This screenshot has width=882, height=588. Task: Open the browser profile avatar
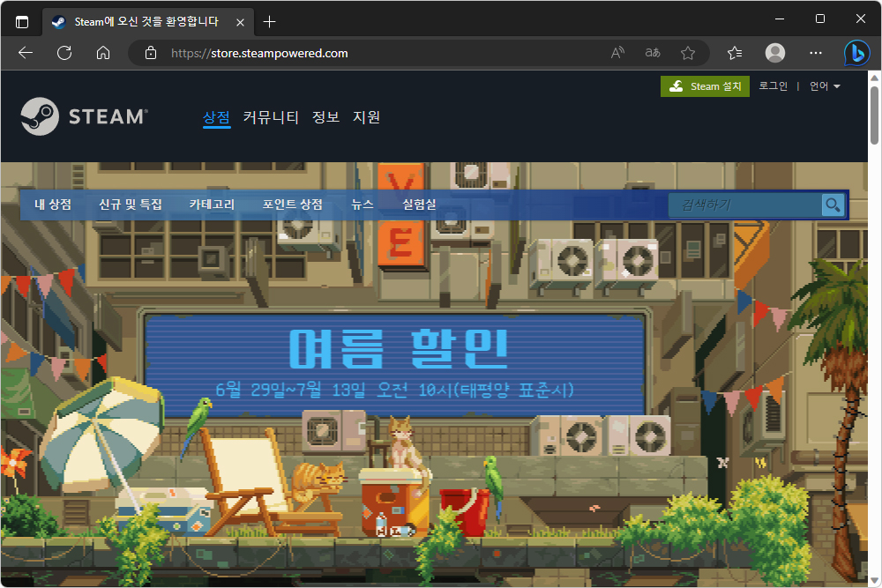coord(775,53)
